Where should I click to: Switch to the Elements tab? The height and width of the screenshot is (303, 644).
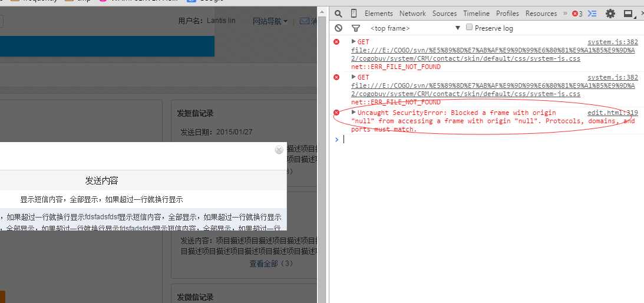pos(379,14)
